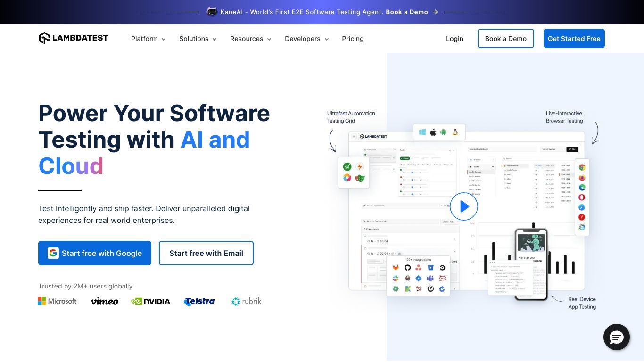Click the Opera icon in browser strip
Viewport: 644px width, 362px height.
582,197
